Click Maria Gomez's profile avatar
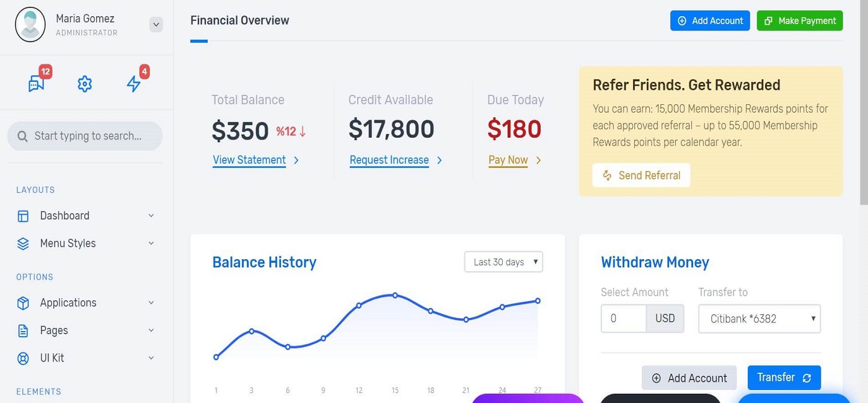Image resolution: width=868 pixels, height=403 pixels. [x=30, y=25]
